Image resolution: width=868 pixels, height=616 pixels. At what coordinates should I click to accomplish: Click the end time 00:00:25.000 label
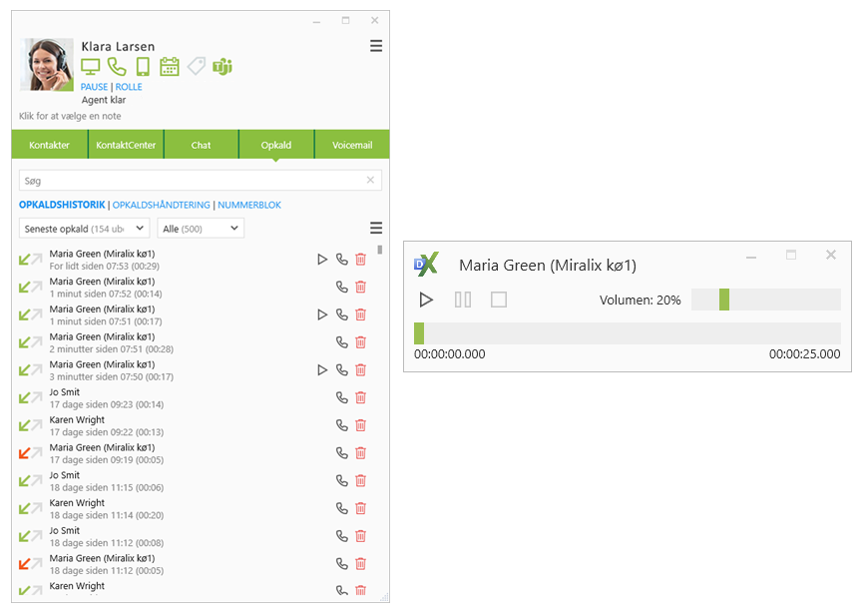click(x=804, y=354)
